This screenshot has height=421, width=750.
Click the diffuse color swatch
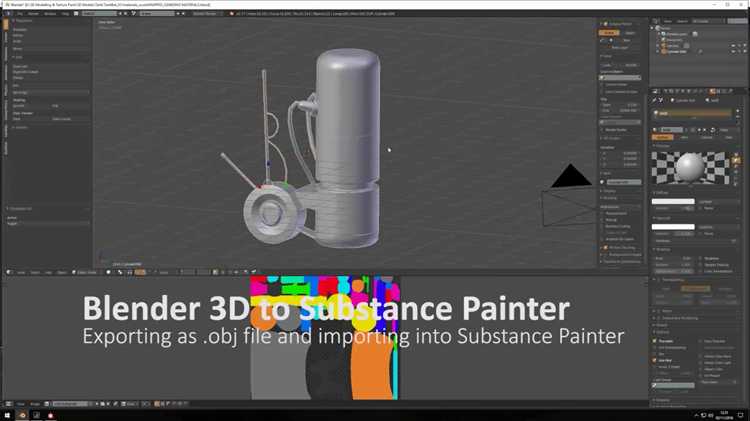[673, 201]
